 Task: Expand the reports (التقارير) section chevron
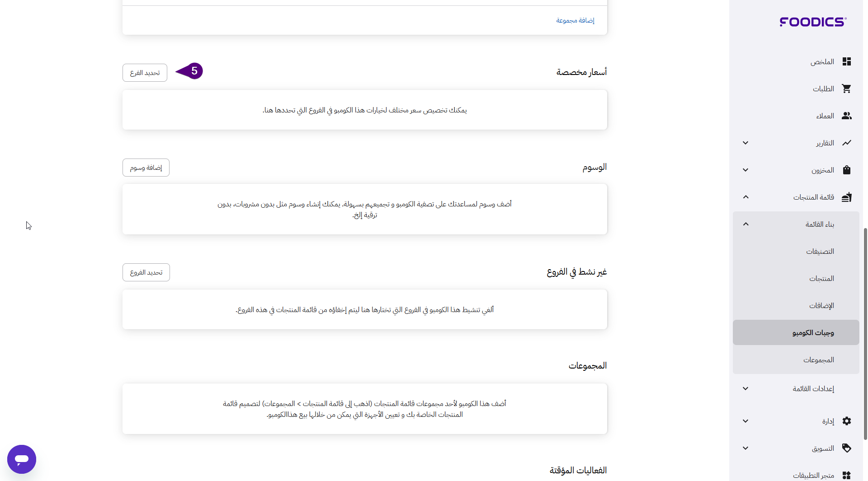[745, 143]
